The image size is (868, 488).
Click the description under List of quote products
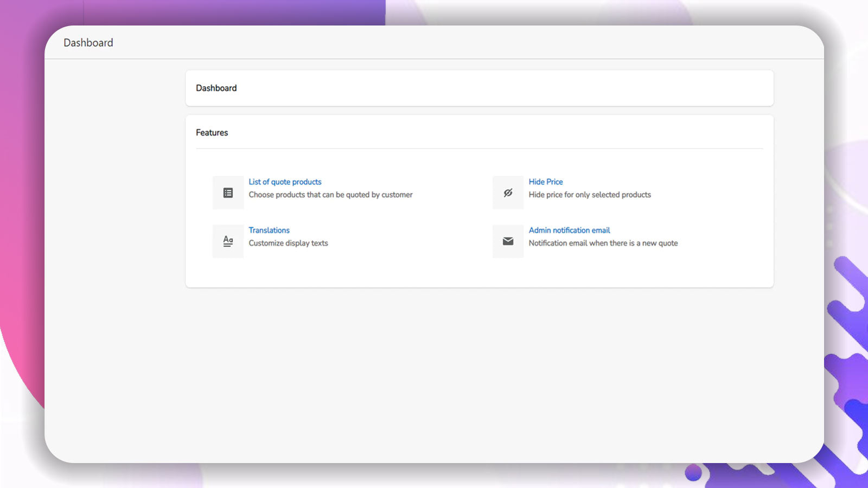tap(330, 195)
